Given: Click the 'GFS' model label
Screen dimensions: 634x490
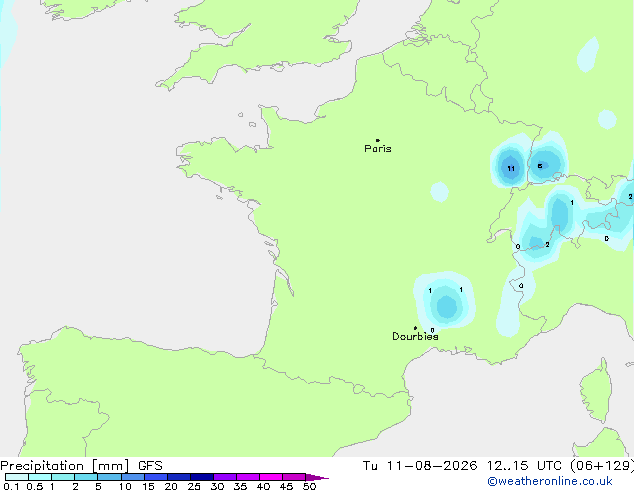Looking at the screenshot, I should click(150, 466).
